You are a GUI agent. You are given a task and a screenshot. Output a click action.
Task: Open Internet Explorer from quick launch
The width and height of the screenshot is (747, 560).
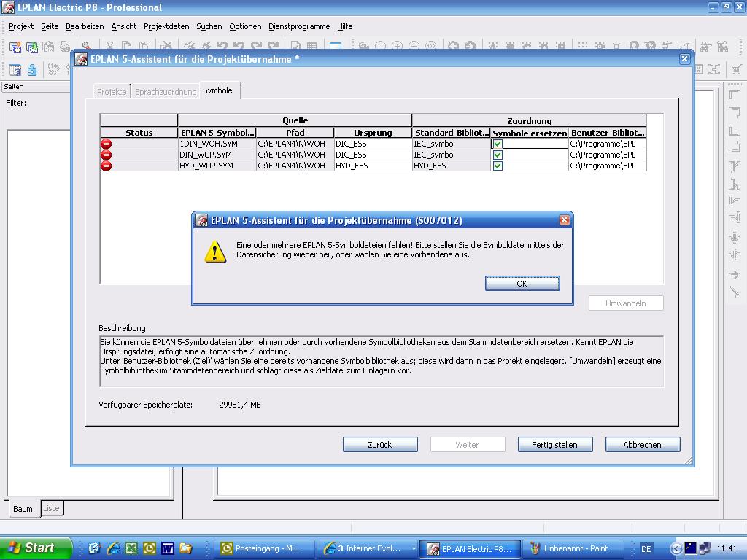pyautogui.click(x=113, y=548)
